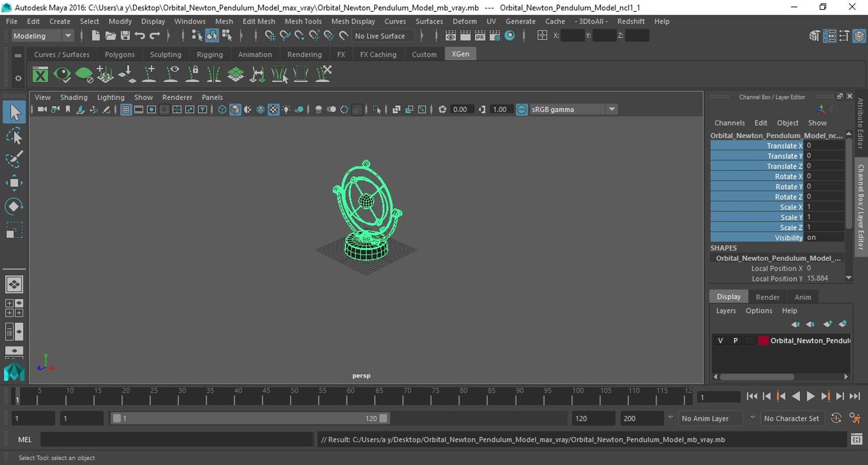Click the Undo arrow icon
This screenshot has width=868, height=465.
tap(140, 36)
